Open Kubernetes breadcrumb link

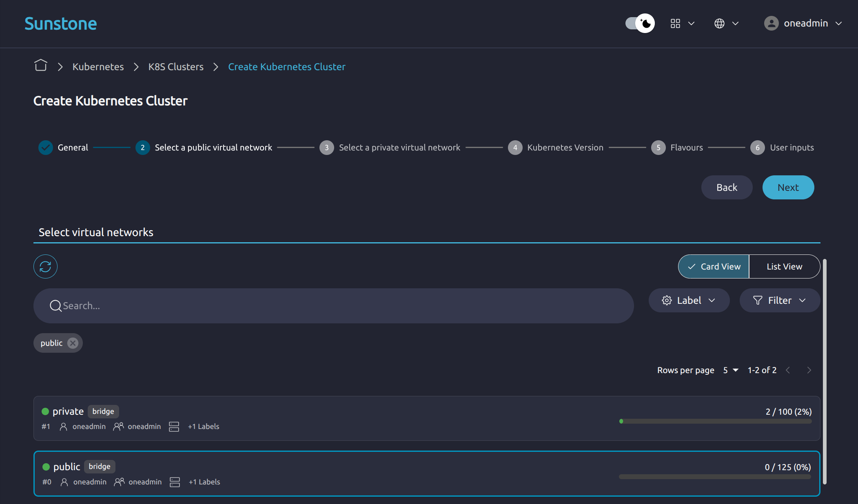click(x=98, y=66)
